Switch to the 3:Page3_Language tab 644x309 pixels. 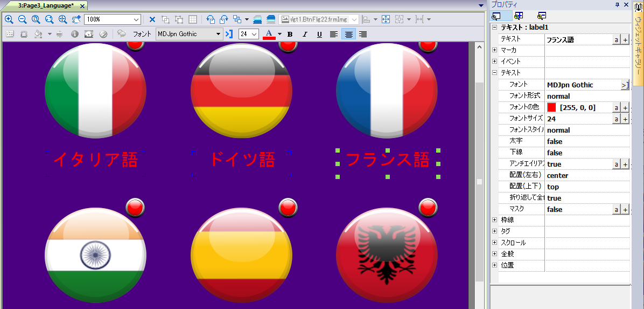pyautogui.click(x=46, y=6)
